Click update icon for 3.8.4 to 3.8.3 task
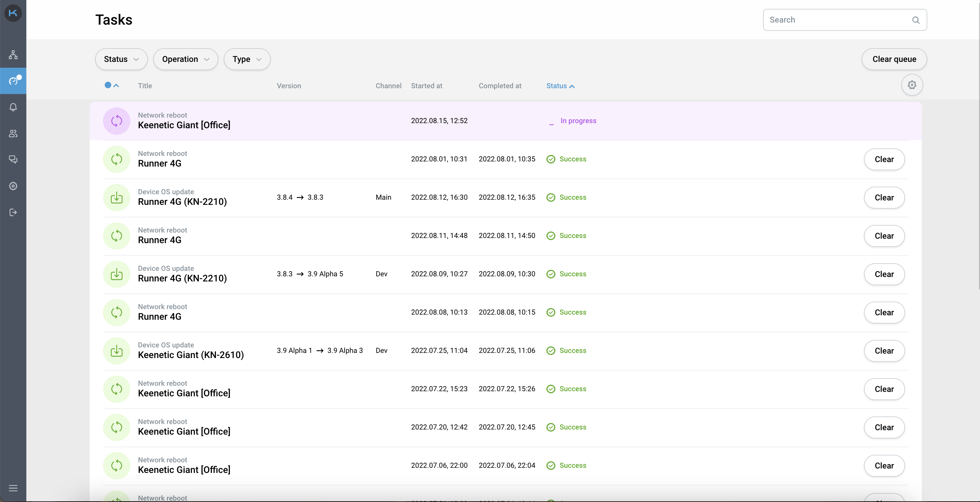The height and width of the screenshot is (502, 980). pos(117,198)
